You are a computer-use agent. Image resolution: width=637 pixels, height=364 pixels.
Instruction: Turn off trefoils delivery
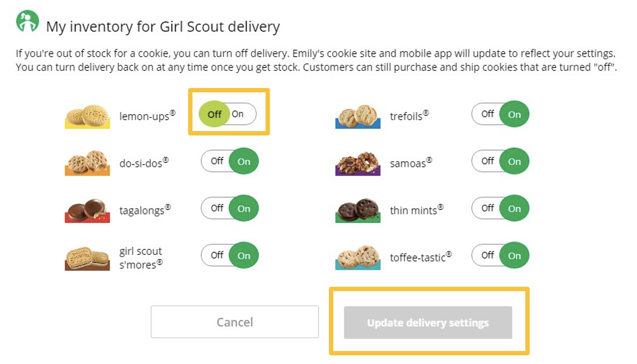(487, 114)
